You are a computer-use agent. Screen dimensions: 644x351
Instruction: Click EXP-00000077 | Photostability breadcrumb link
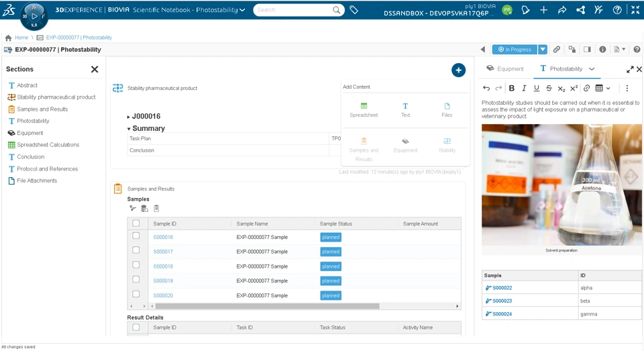click(79, 38)
